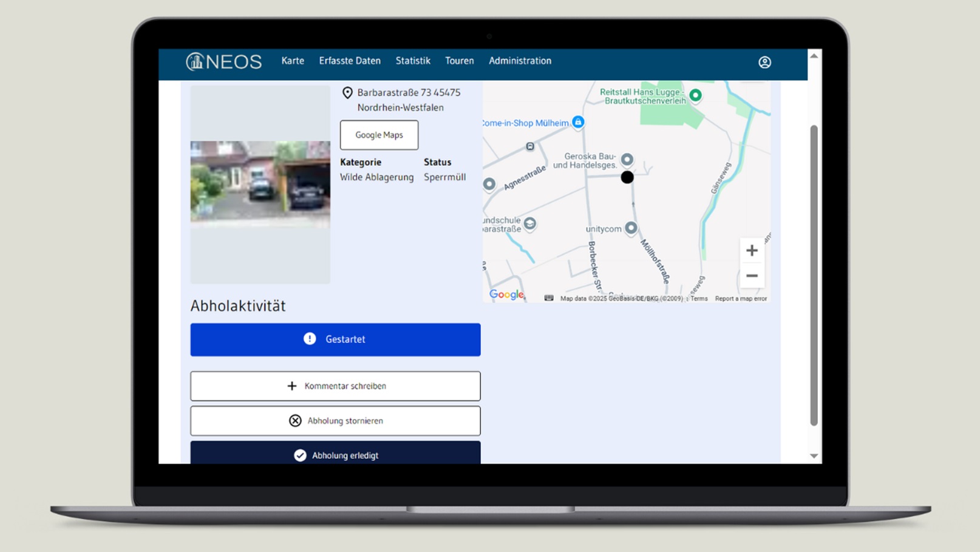Image resolution: width=980 pixels, height=552 pixels.
Task: Select the Reitstall Hans Lugge map pin
Action: [695, 95]
